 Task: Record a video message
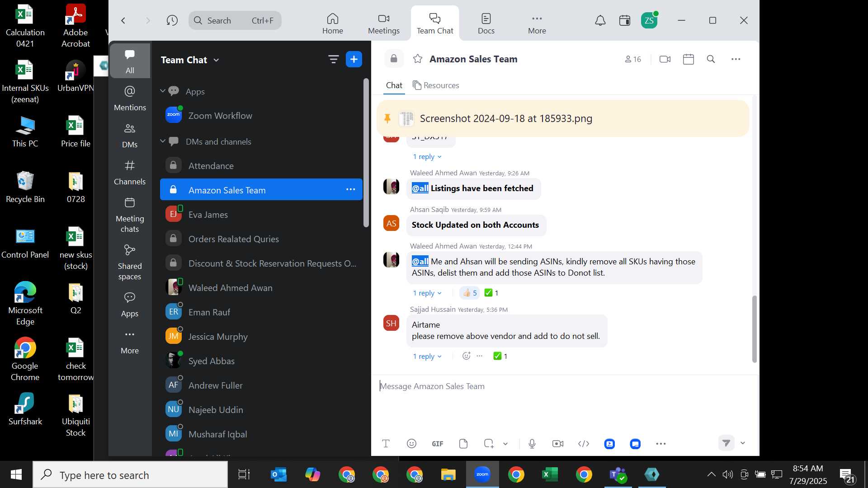[x=558, y=444]
